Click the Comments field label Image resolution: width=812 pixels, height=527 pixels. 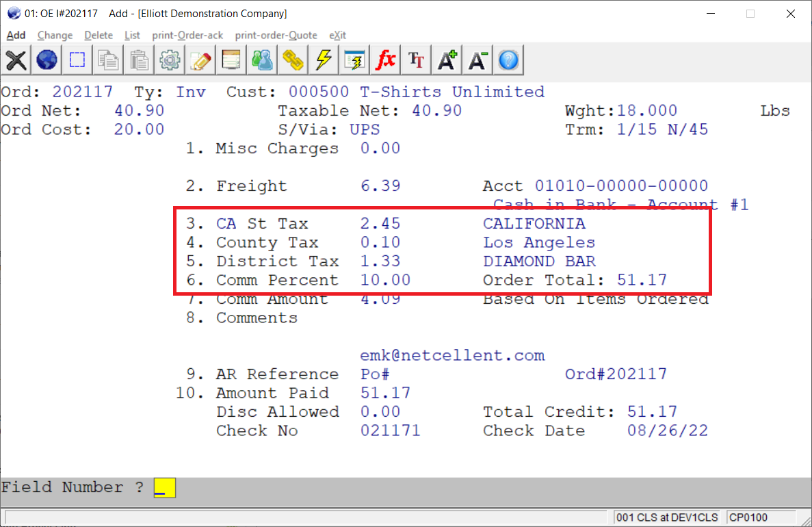[257, 318]
